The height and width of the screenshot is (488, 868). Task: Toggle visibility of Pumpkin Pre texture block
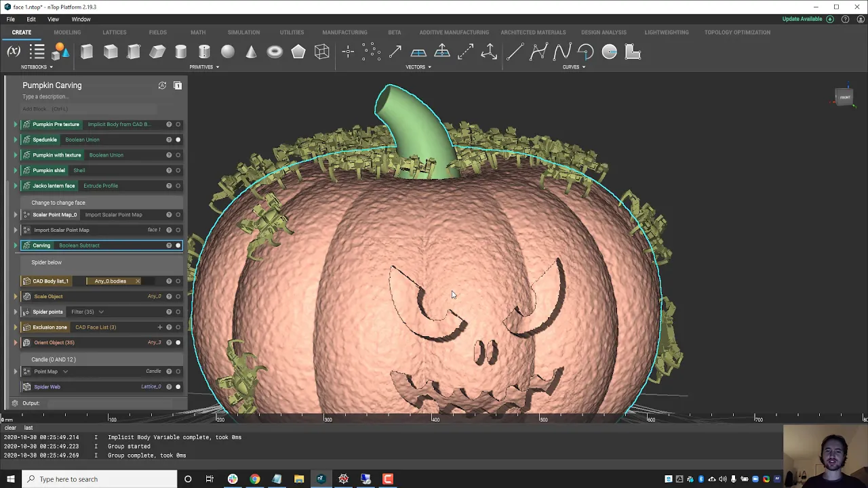pos(178,124)
